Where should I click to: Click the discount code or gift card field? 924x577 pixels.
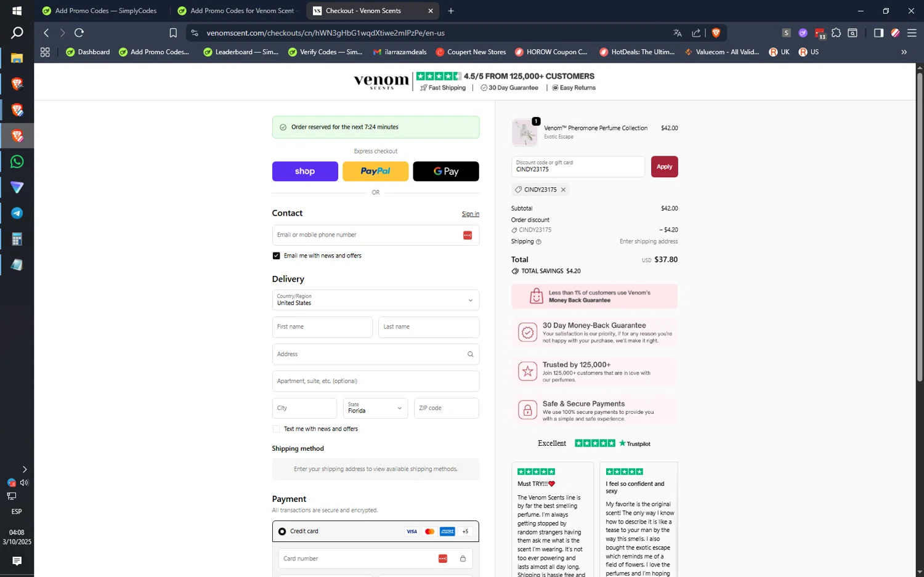[x=578, y=167]
